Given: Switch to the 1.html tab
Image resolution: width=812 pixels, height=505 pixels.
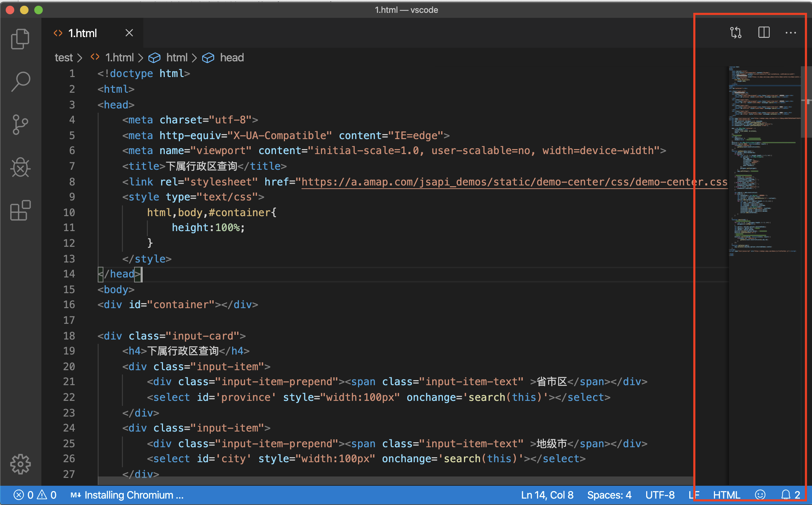Looking at the screenshot, I should pyautogui.click(x=82, y=33).
